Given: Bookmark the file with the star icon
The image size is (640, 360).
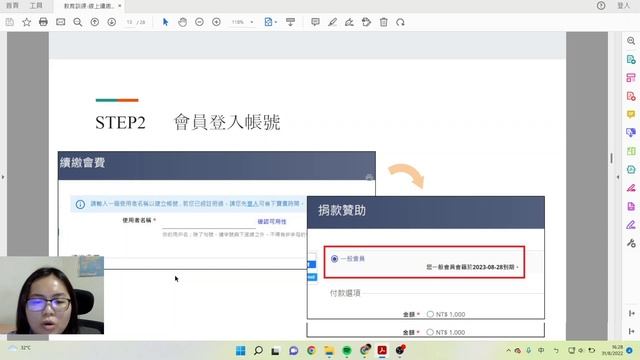Looking at the screenshot, I should click(x=27, y=22).
